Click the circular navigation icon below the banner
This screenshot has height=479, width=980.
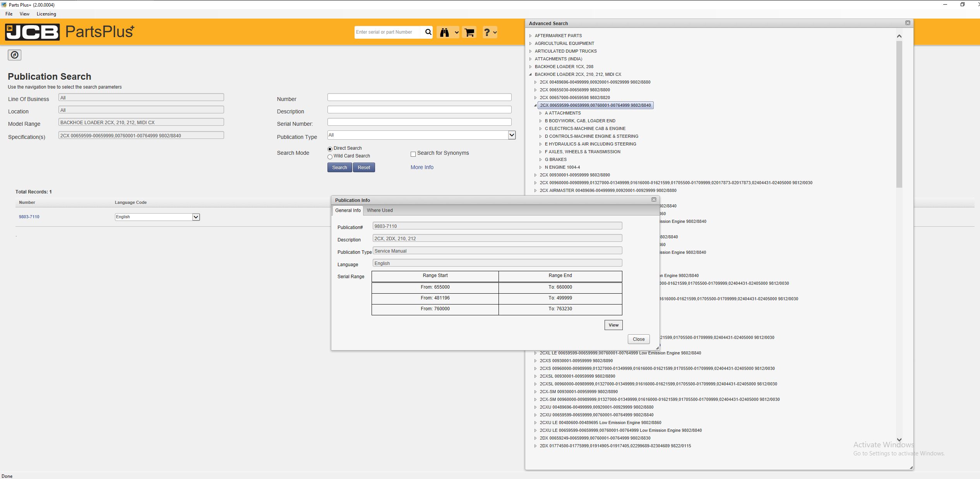coord(14,55)
